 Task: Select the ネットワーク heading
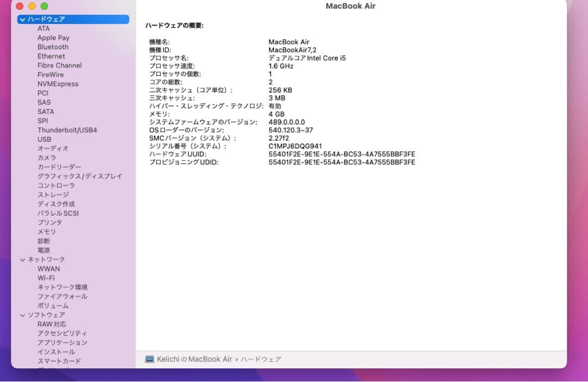pos(46,259)
